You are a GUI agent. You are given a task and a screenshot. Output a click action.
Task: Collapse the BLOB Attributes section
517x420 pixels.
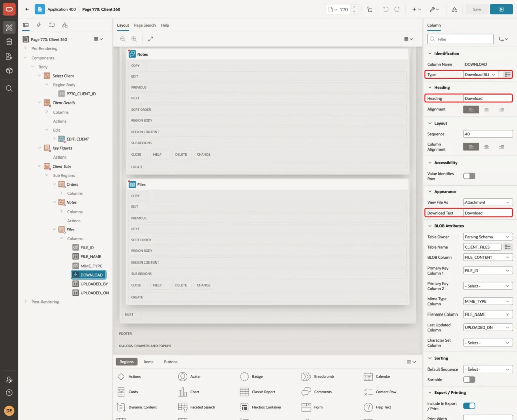click(430, 226)
